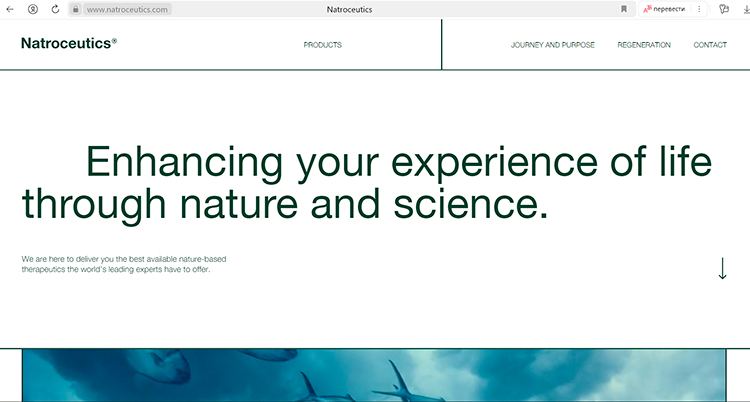The width and height of the screenshot is (750, 402).
Task: Open translate options three-dot menu
Action: coord(699,9)
